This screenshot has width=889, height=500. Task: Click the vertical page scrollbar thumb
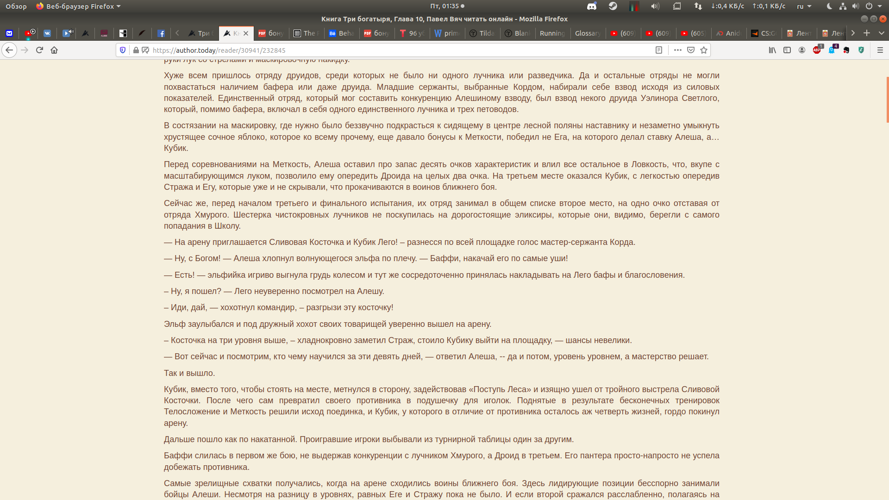click(x=886, y=98)
